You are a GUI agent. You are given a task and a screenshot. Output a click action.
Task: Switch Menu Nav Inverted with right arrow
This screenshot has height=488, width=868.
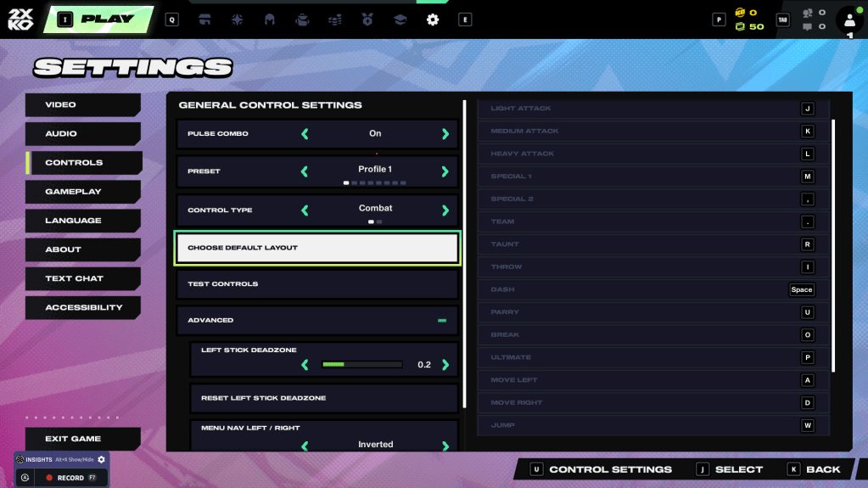[x=445, y=445]
